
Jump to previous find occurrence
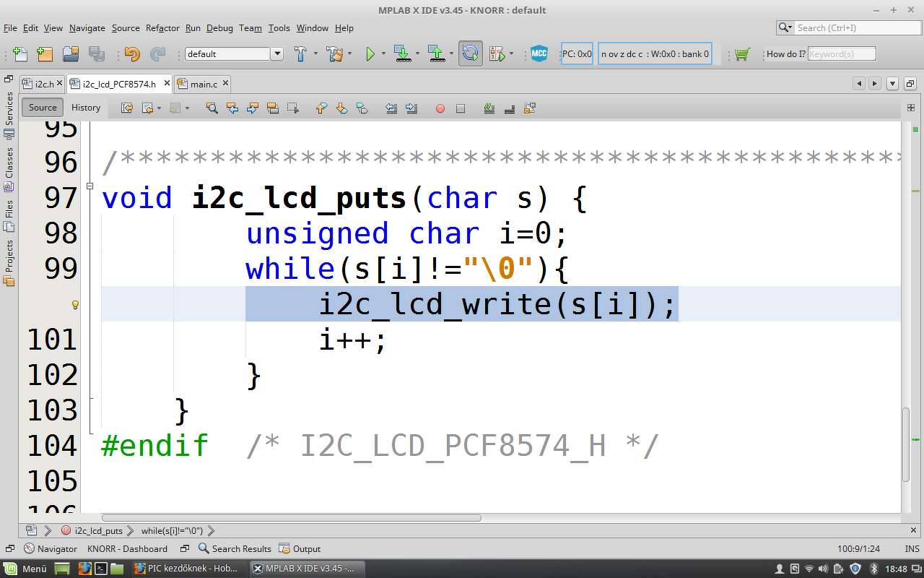coord(232,108)
